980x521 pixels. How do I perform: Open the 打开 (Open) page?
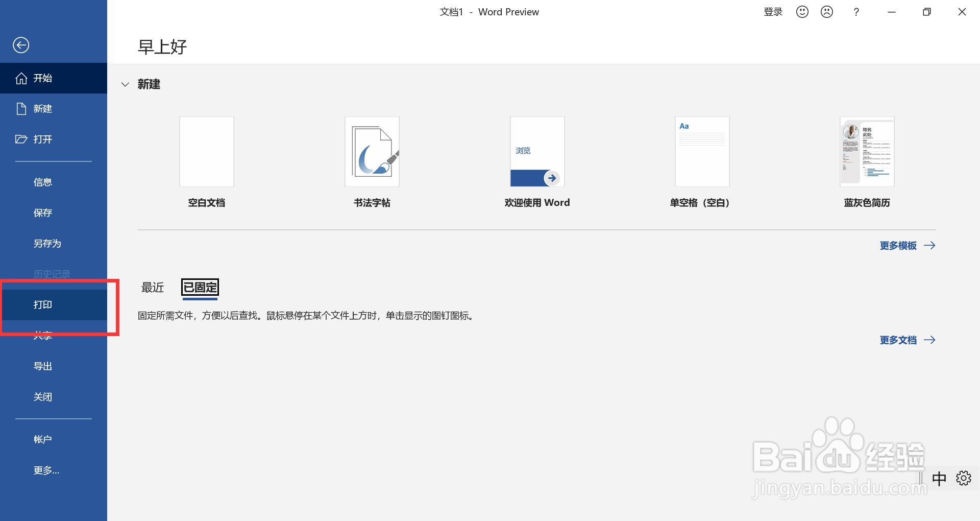(42, 139)
